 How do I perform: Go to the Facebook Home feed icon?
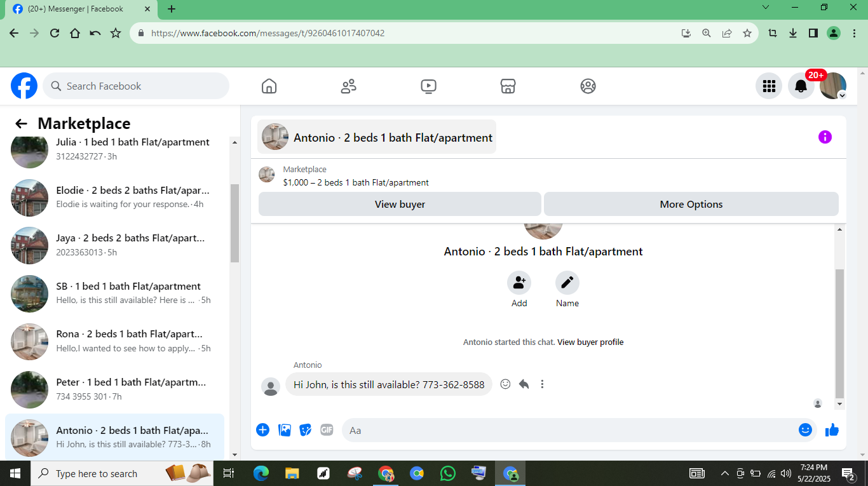269,86
